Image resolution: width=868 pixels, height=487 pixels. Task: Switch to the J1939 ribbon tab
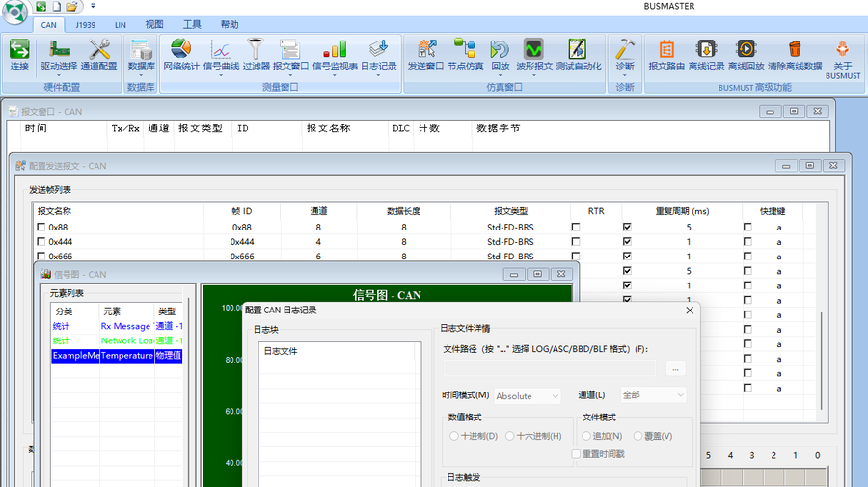(x=85, y=25)
